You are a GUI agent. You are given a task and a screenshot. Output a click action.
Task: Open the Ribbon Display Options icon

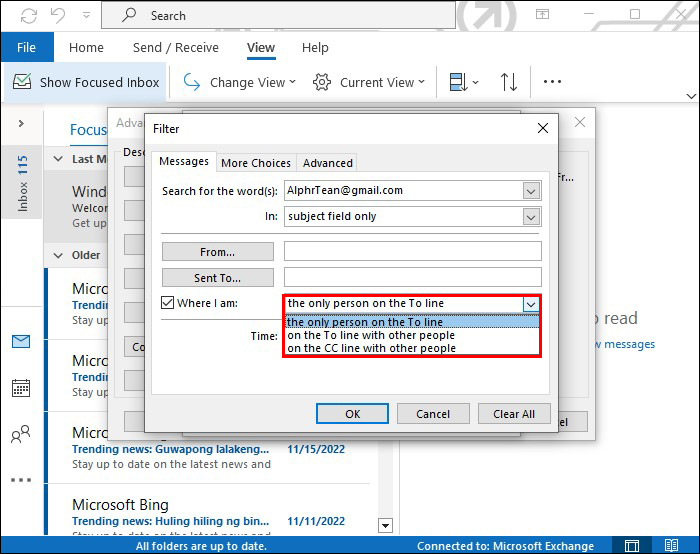coord(542,14)
